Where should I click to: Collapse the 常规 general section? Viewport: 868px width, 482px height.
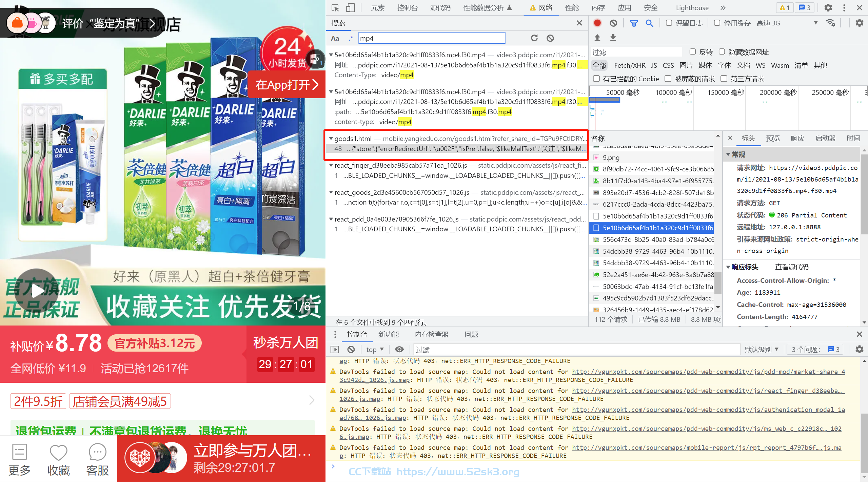click(x=728, y=154)
